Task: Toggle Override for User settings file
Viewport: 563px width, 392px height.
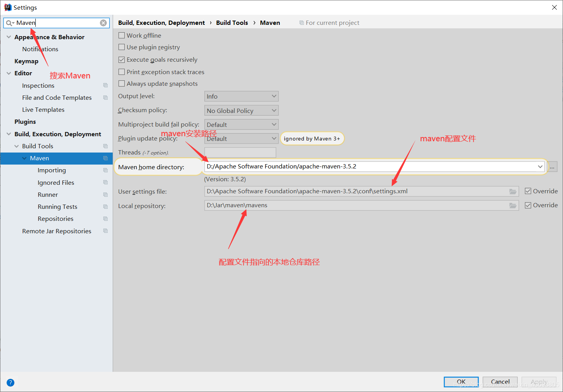Action: (528, 191)
